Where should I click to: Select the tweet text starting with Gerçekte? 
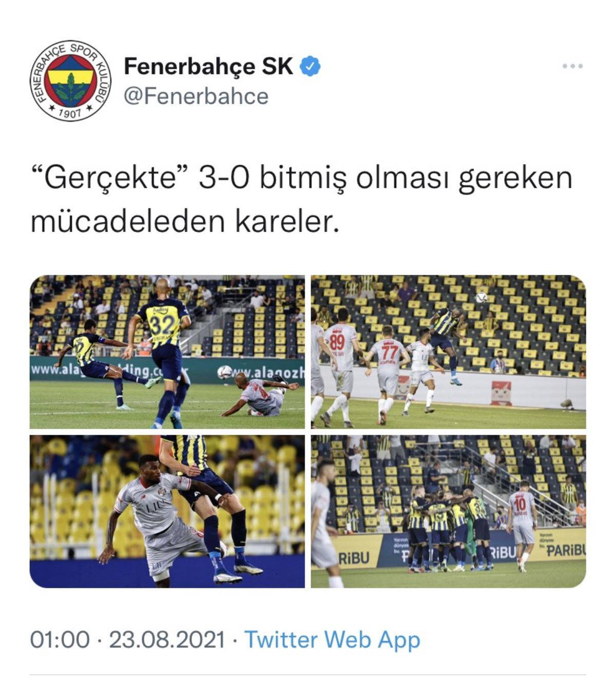pyautogui.click(x=301, y=200)
